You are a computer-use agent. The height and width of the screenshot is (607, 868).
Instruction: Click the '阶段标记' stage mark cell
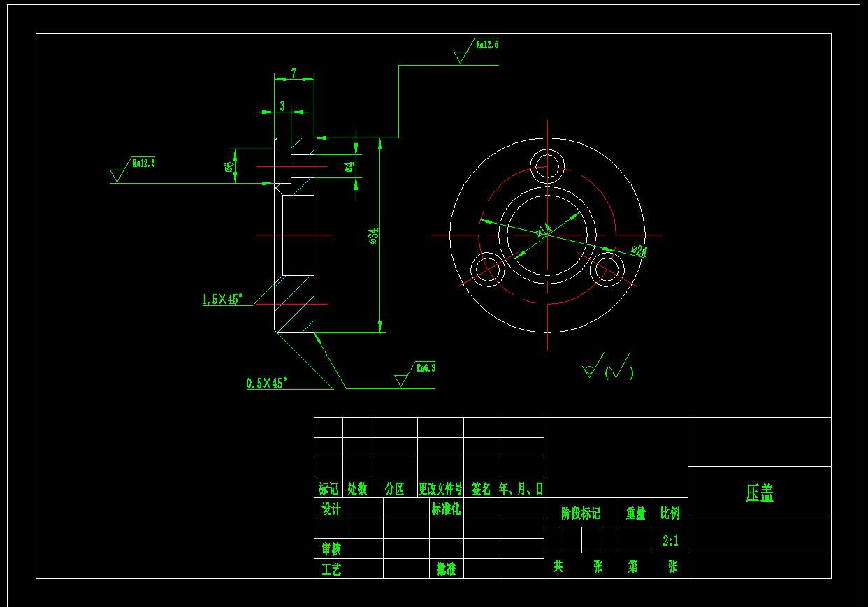pyautogui.click(x=581, y=513)
